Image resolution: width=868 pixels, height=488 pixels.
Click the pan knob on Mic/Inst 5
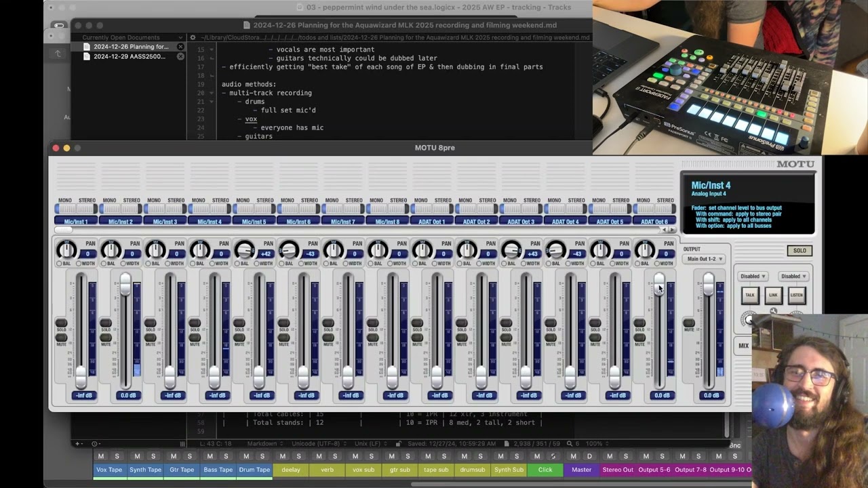[x=244, y=249]
